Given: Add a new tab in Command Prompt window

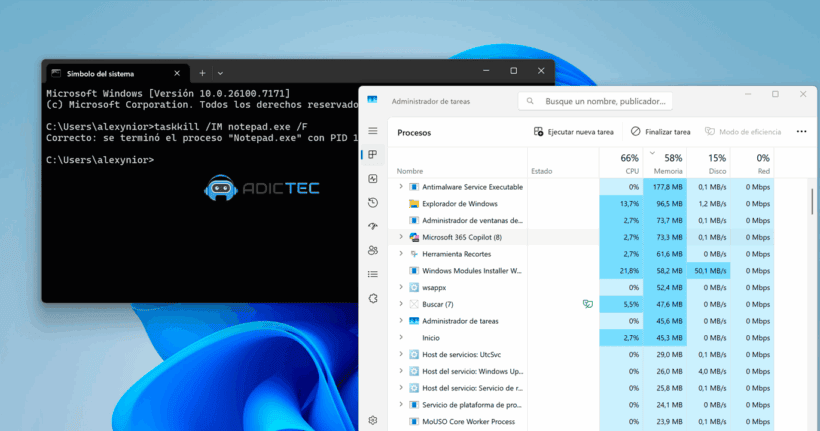Looking at the screenshot, I should [202, 73].
